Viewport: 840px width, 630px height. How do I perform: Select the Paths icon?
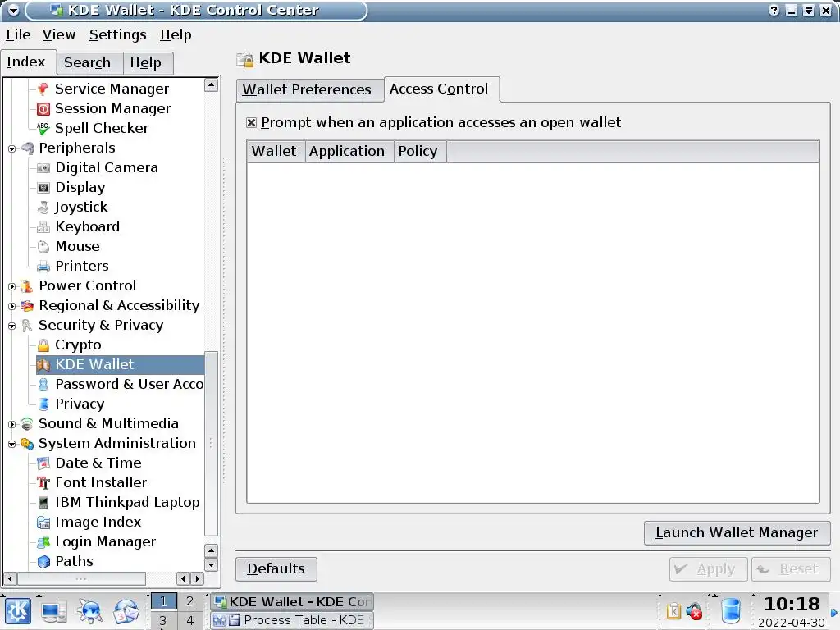[x=43, y=562]
